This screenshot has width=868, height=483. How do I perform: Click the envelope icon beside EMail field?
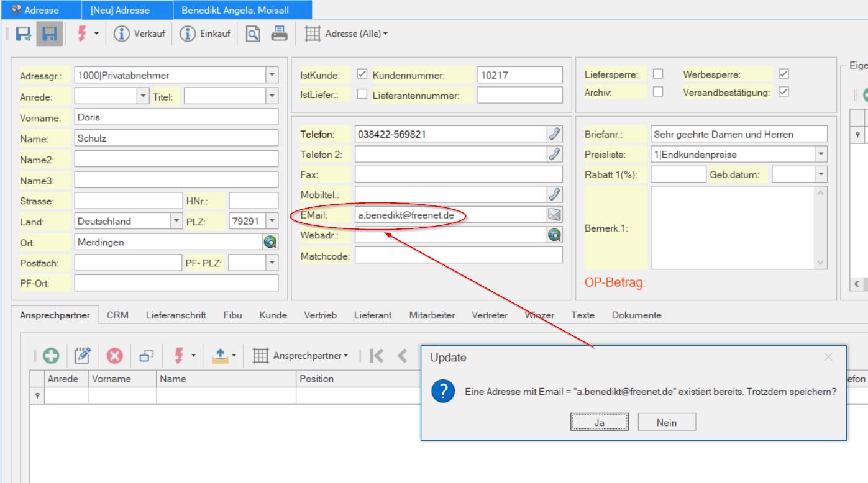(x=554, y=215)
